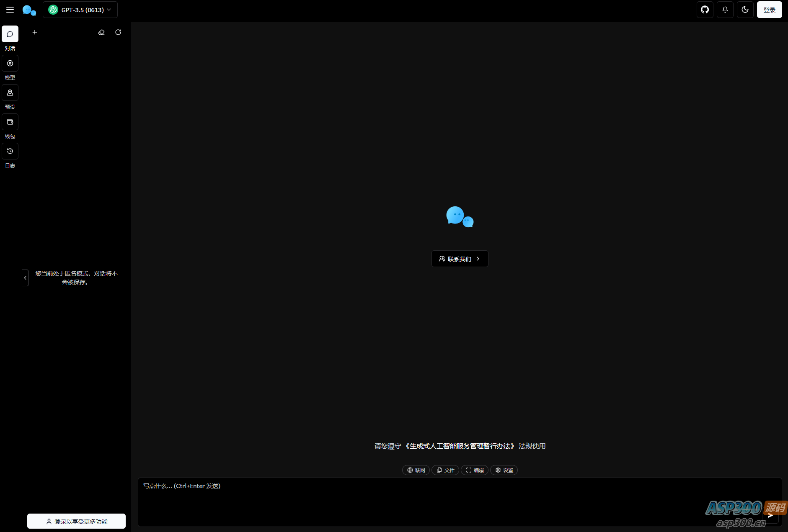Collapse the sidebar with the chevron

25,278
